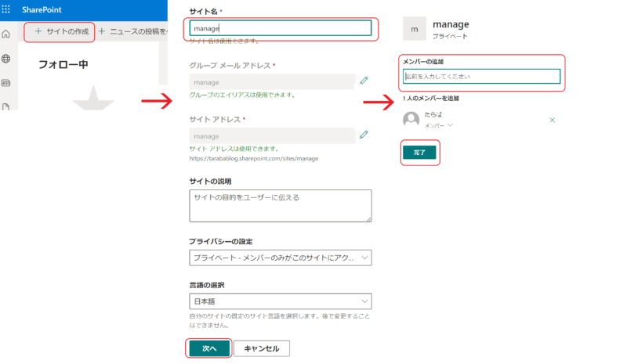Open My Sites globe icon

coord(6,59)
